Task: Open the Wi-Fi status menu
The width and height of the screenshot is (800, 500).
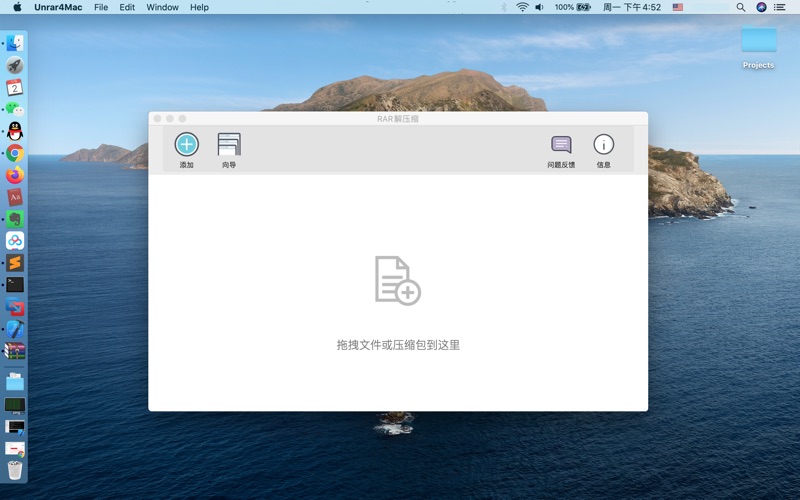Action: point(522,7)
